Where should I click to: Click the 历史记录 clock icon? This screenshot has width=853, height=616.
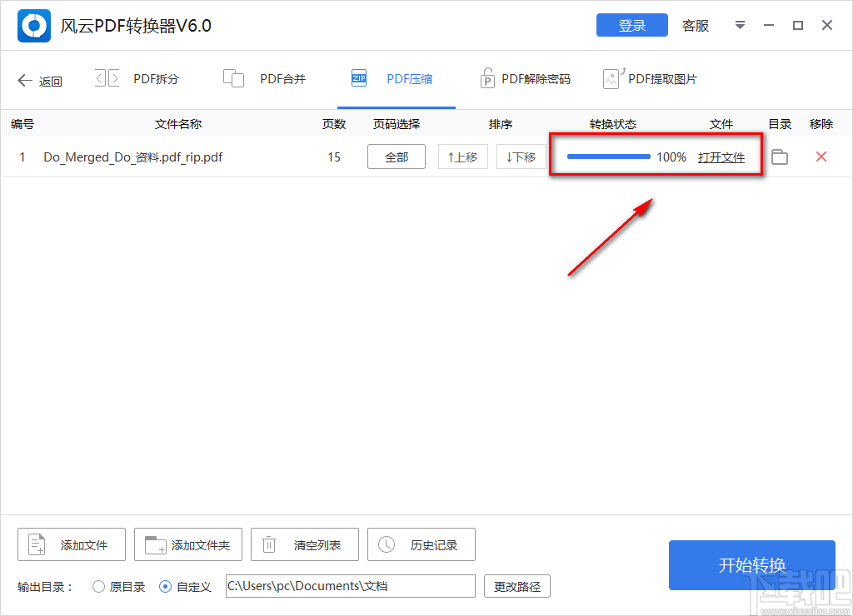pyautogui.click(x=386, y=544)
